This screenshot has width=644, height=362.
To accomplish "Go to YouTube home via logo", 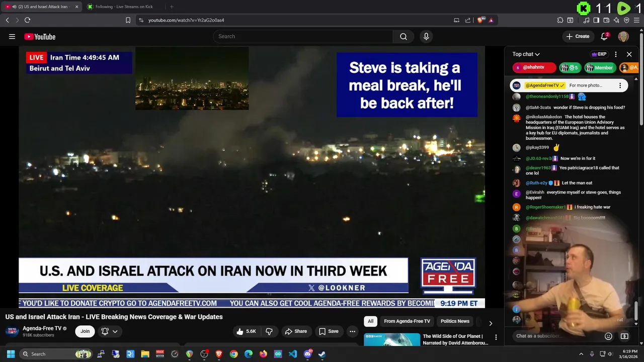I will 40,37.
